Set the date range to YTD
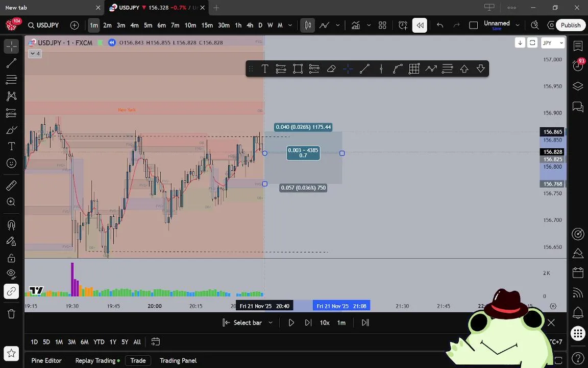This screenshot has width=588, height=368. coord(99,342)
